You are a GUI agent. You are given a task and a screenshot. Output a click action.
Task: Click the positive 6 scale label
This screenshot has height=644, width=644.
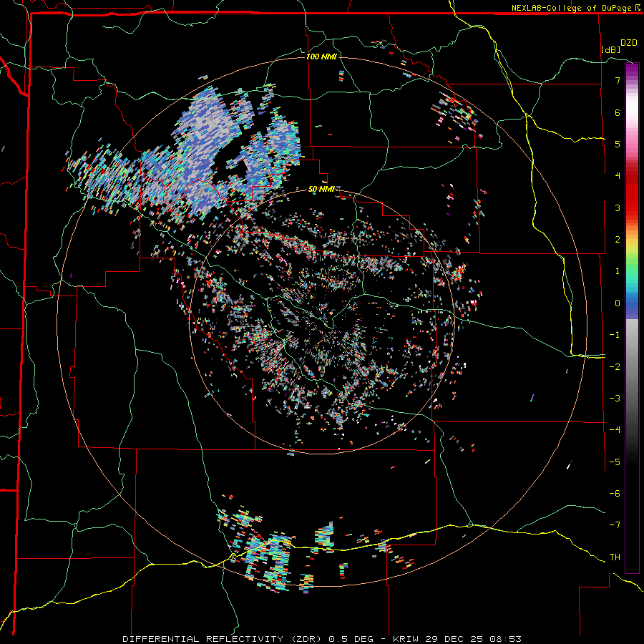(618, 112)
